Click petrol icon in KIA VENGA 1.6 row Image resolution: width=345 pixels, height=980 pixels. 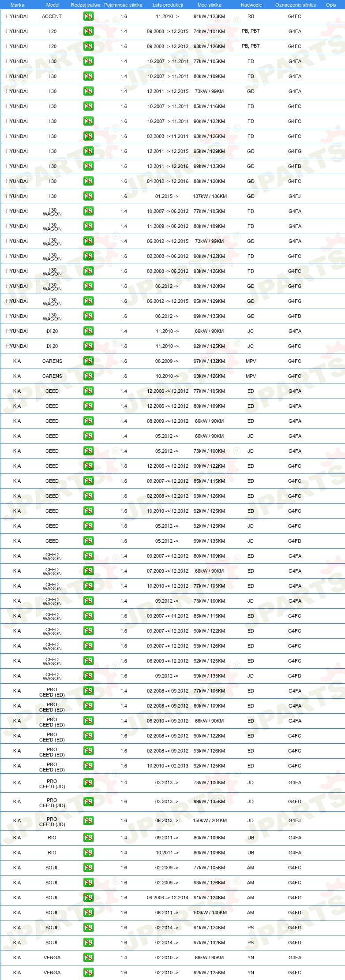click(88, 973)
